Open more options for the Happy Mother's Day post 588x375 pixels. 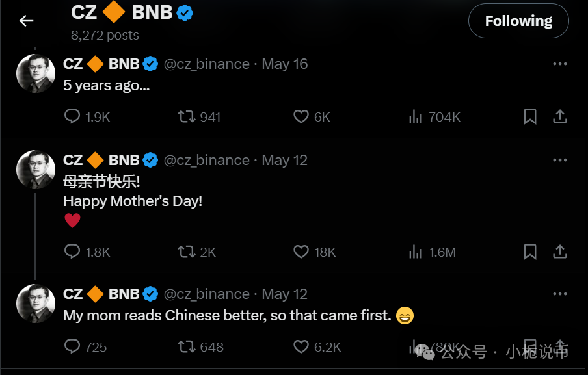click(x=559, y=160)
